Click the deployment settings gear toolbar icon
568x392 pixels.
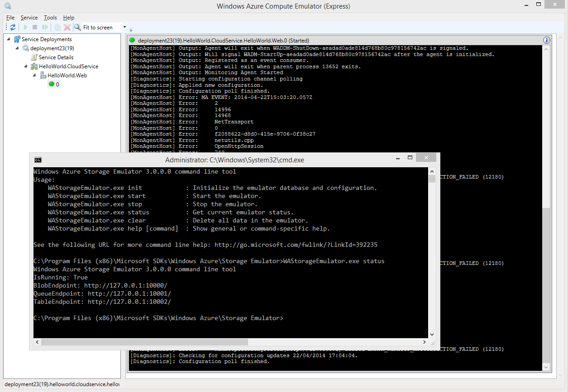coord(58,28)
